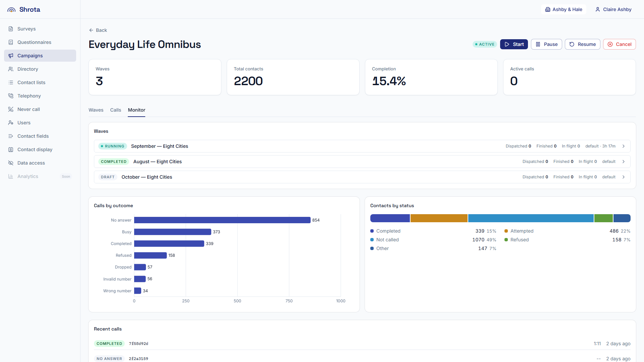Viewport: 644px width, 362px height.
Task: Click the building icon beside Ashby & Hale
Action: coord(548,9)
